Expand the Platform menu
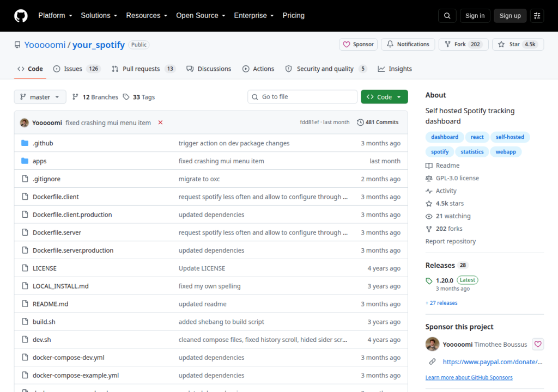This screenshot has width=558, height=392. pos(55,16)
